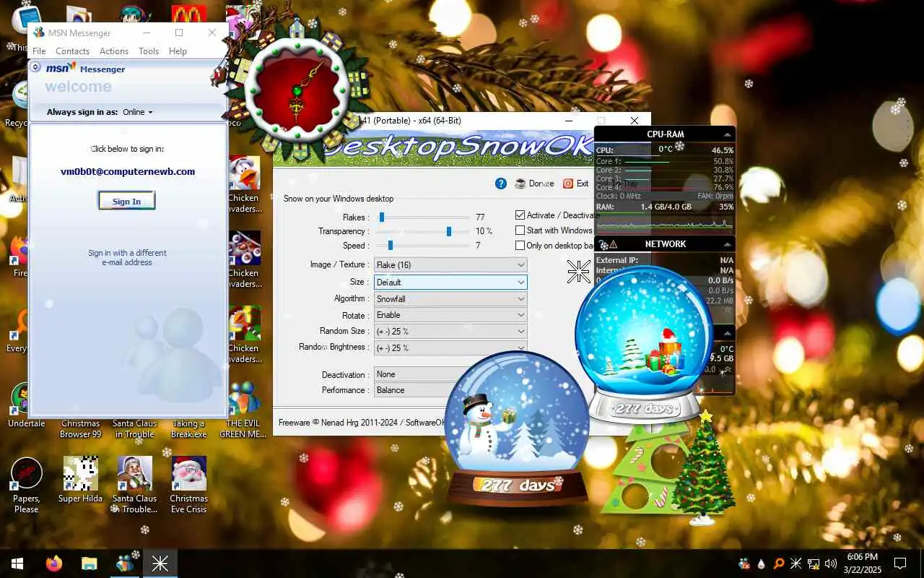Screen dimensions: 924x578
Task: Click the Sign In button
Action: (x=126, y=201)
